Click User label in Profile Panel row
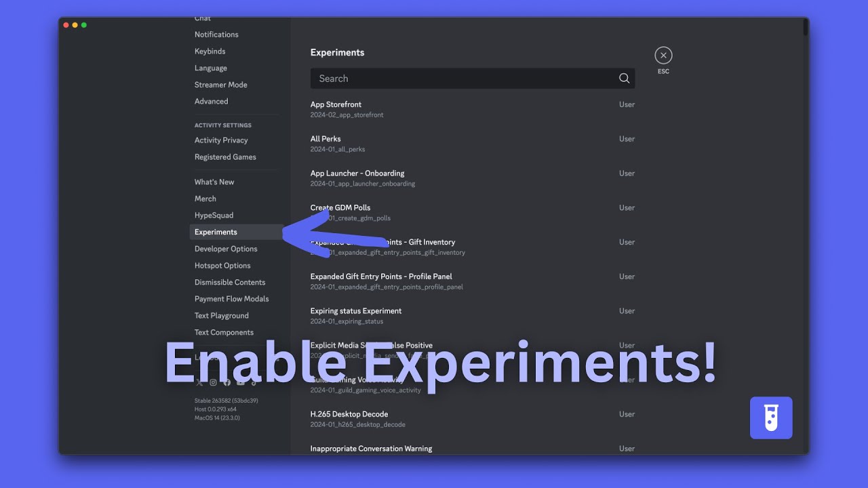Image resolution: width=868 pixels, height=488 pixels. pyautogui.click(x=627, y=277)
